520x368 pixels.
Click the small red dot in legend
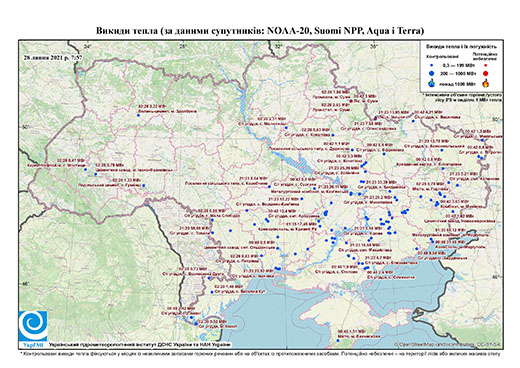(x=486, y=66)
